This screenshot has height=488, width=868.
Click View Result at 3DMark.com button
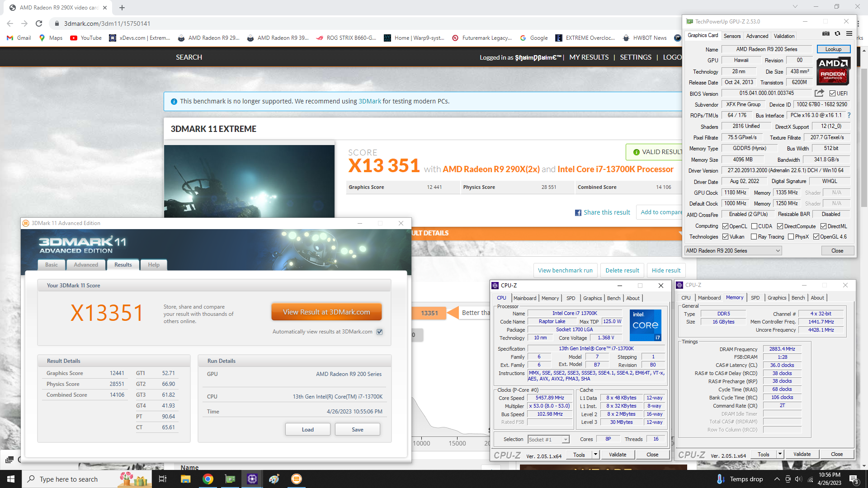click(326, 312)
